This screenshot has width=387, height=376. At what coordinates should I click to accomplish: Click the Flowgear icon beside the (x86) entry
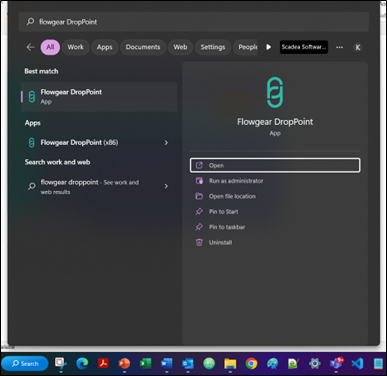pyautogui.click(x=31, y=143)
